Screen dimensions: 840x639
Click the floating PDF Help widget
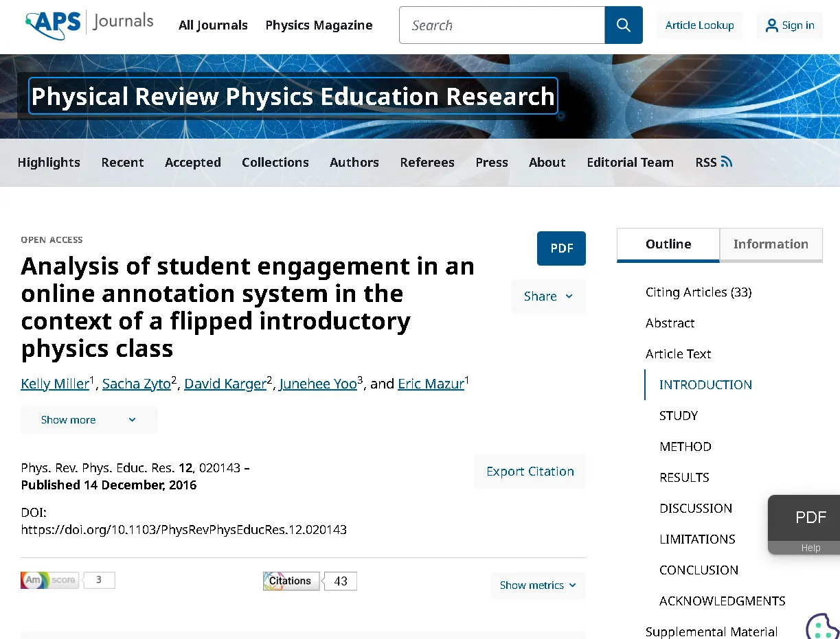tap(804, 524)
